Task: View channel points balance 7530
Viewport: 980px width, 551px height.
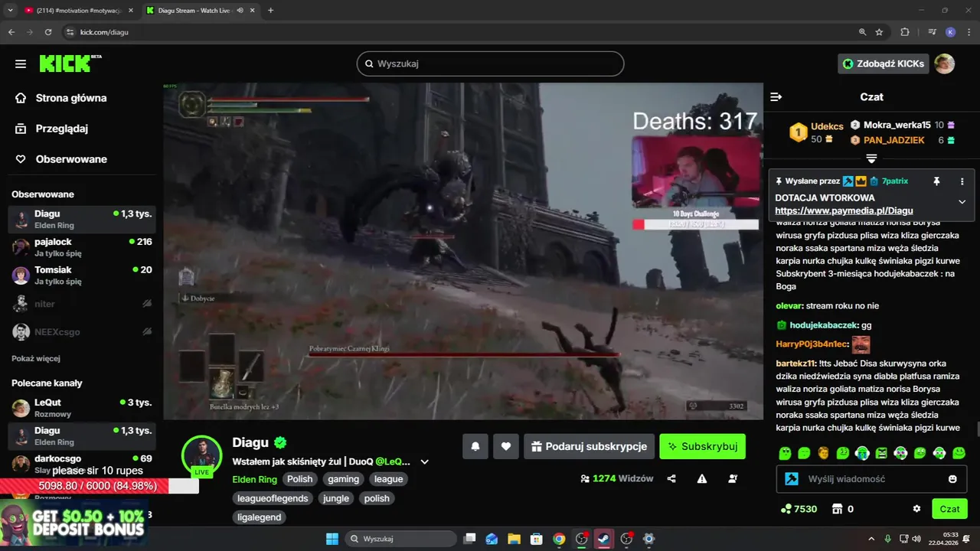Action: coord(799,509)
